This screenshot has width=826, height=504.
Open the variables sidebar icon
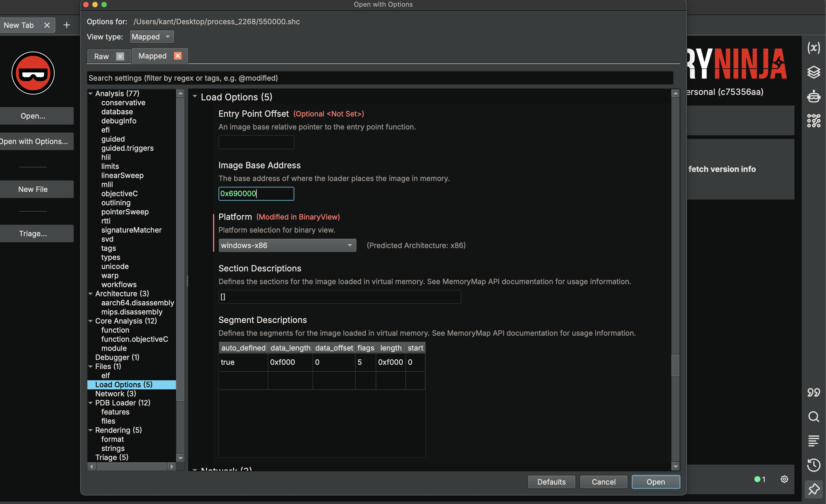814,48
